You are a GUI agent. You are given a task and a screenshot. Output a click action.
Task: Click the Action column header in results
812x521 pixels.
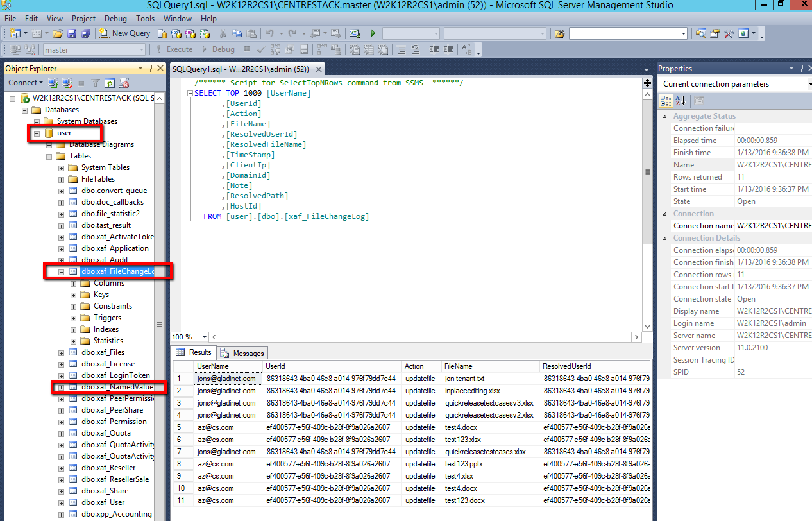[421, 366]
